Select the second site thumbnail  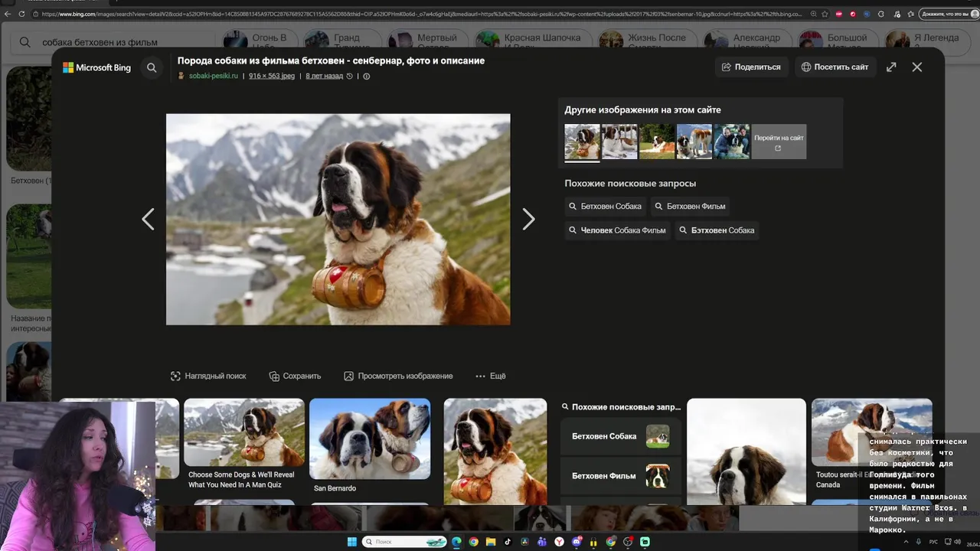(x=619, y=141)
